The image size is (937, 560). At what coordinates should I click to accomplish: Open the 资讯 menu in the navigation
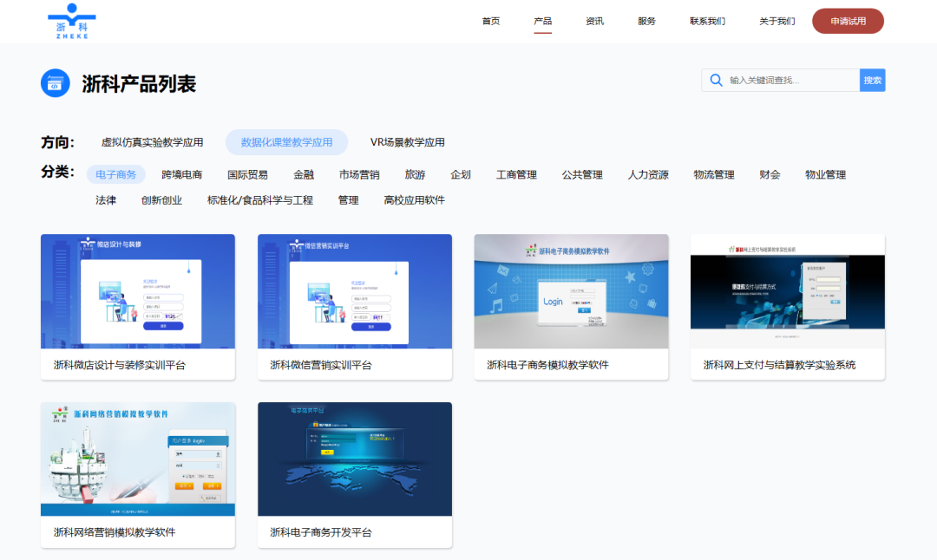click(x=594, y=21)
